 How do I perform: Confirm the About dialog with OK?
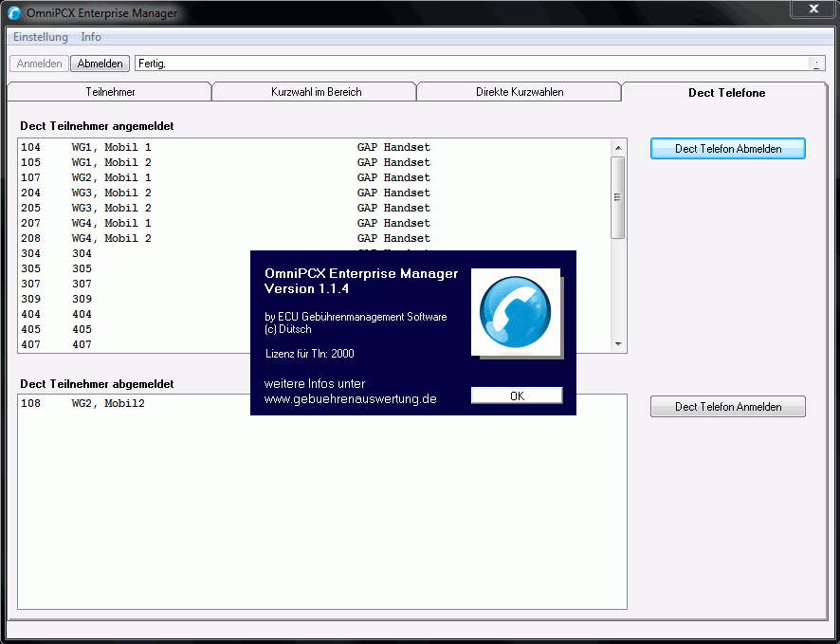tap(517, 396)
